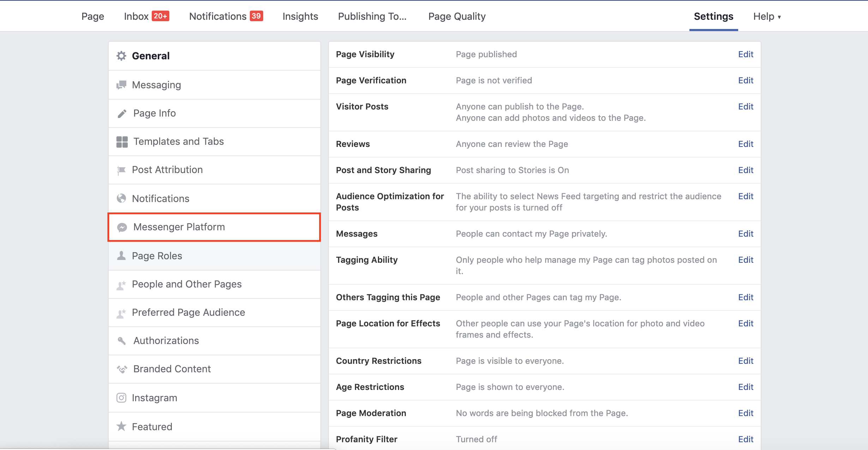
Task: Edit the Page Visibility setting
Action: click(746, 54)
